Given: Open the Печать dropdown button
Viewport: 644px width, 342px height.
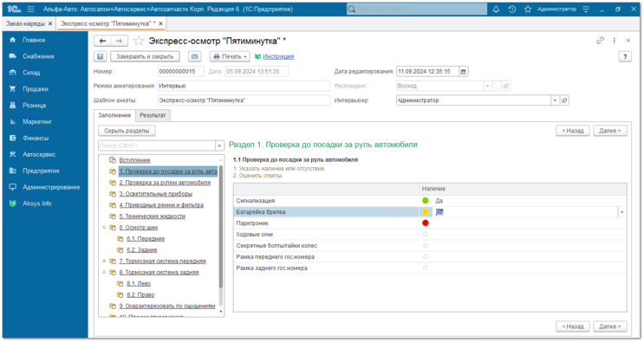Looking at the screenshot, I should click(x=231, y=56).
